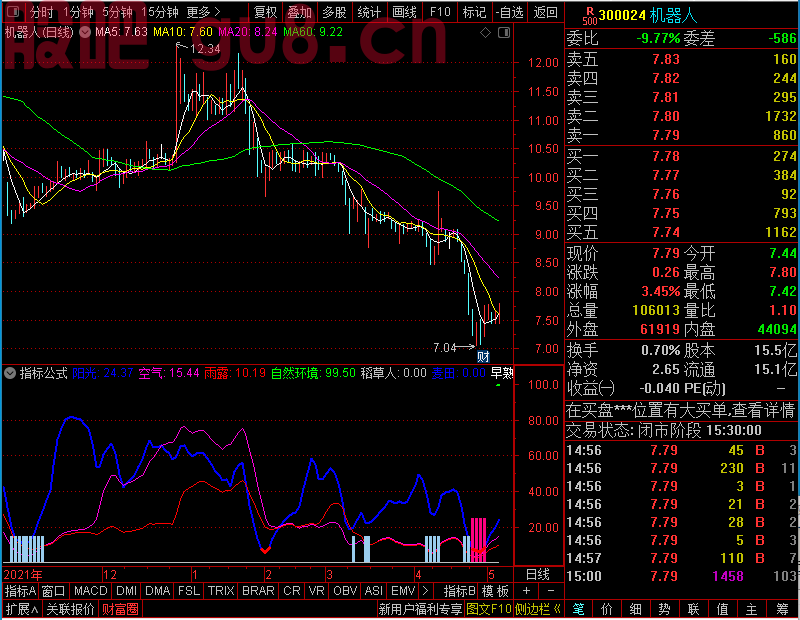This screenshot has width=800, height=620.
Task: Select the 笔 tick tab in the sidebar
Action: point(578,609)
